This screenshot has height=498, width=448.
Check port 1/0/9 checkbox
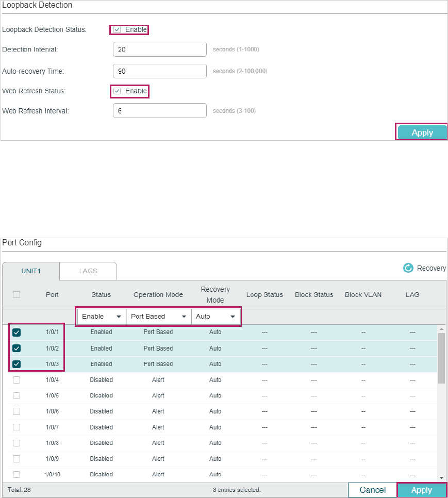pos(16,459)
